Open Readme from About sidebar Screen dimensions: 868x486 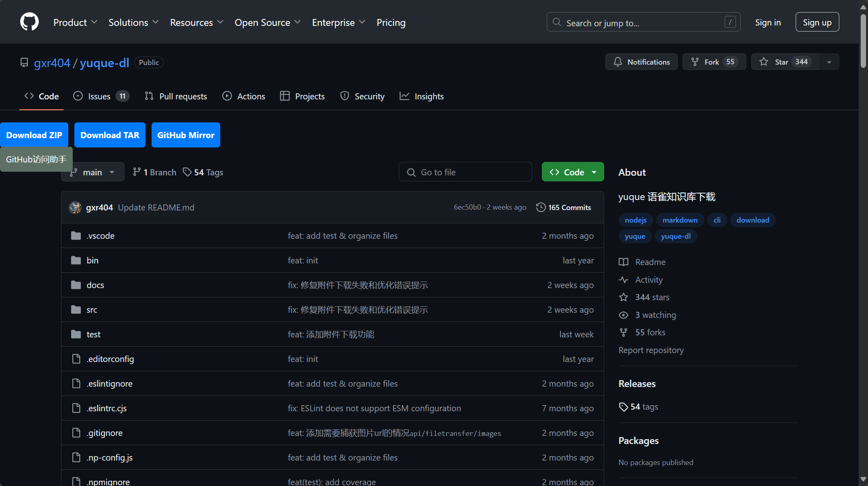pyautogui.click(x=650, y=262)
